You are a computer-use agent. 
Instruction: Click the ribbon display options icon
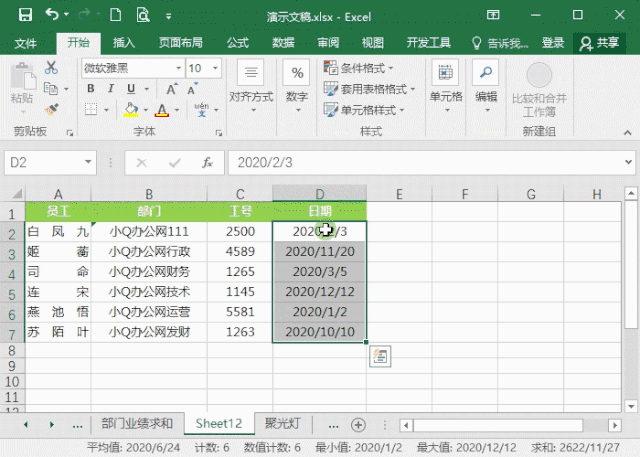pos(493,15)
